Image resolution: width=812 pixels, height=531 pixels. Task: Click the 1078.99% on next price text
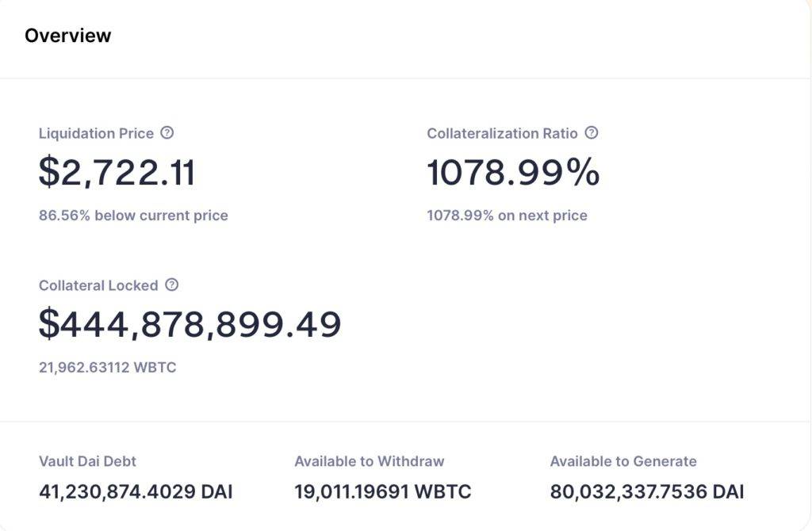pyautogui.click(x=507, y=216)
